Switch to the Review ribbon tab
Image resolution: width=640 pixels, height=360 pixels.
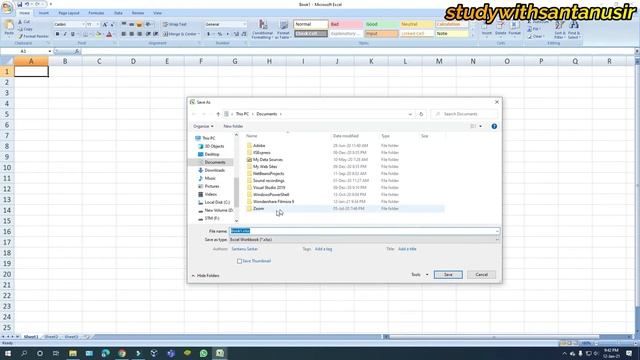(x=138, y=13)
